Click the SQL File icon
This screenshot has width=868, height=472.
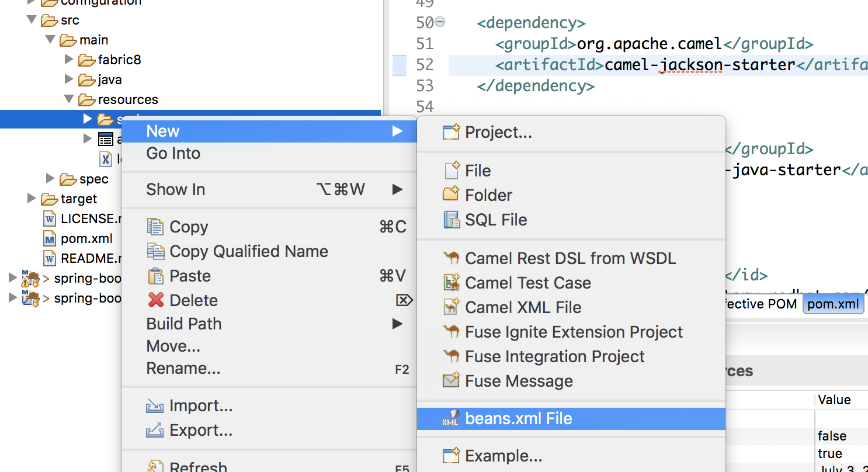coord(451,220)
